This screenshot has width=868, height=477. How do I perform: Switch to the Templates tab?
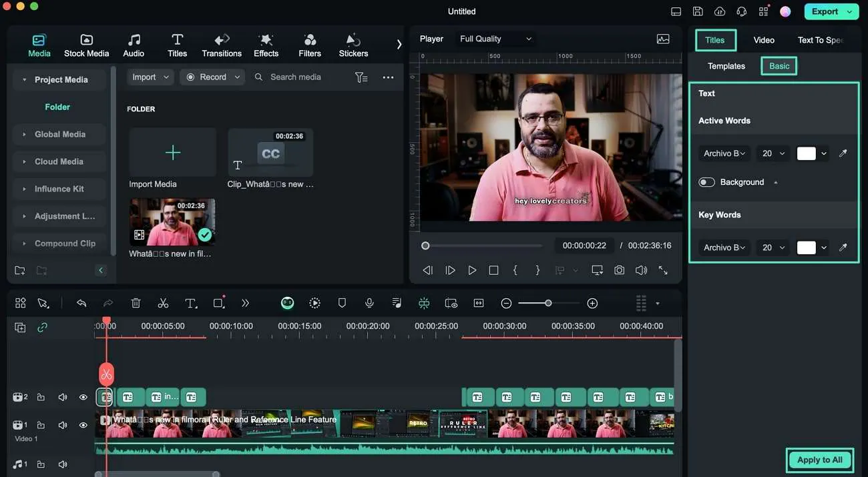pos(726,66)
